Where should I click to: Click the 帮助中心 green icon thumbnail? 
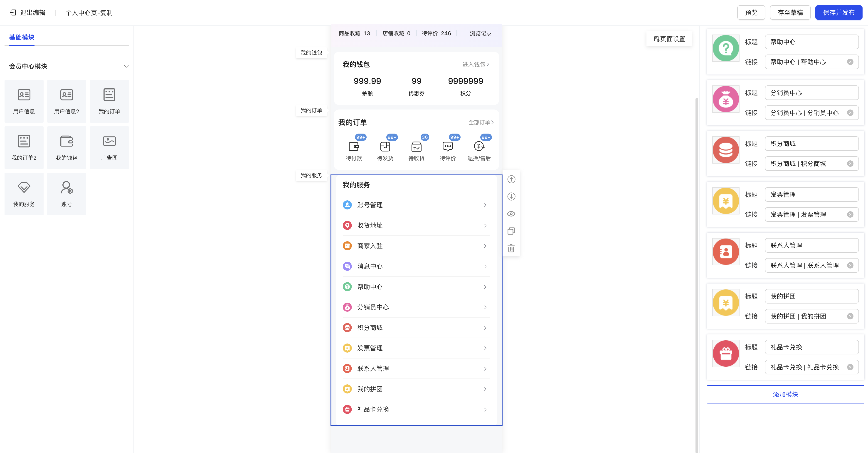725,48
